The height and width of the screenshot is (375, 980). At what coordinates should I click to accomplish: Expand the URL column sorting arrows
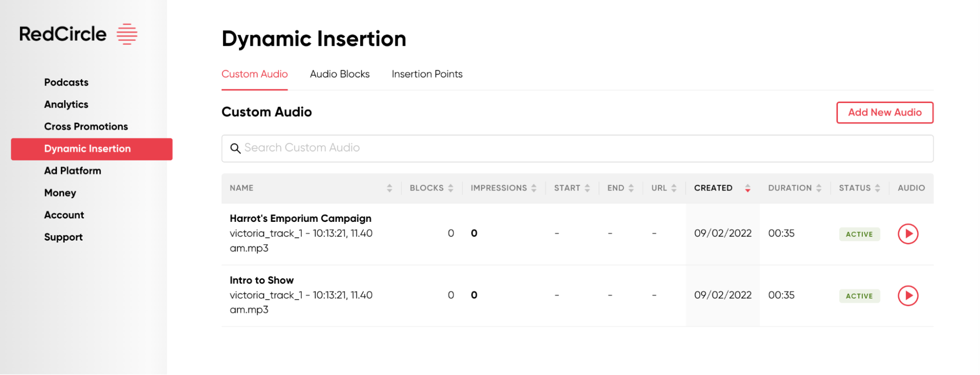tap(674, 188)
